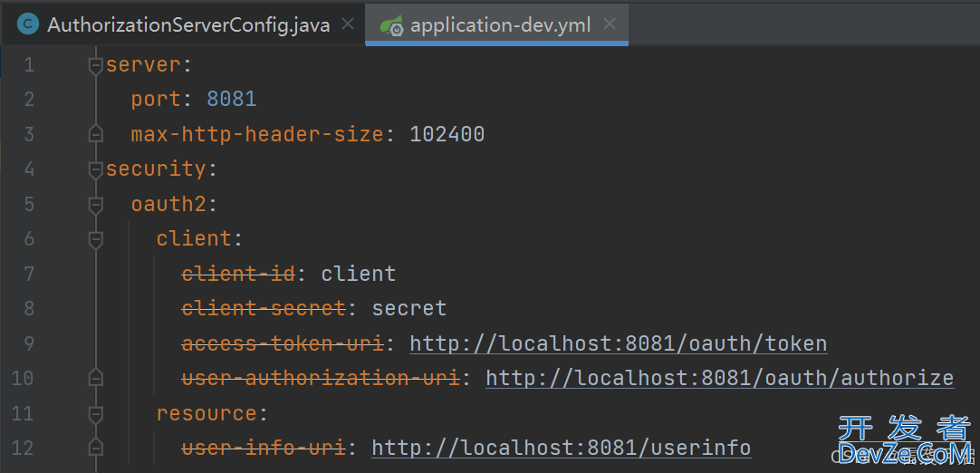980x473 pixels.
Task: Click the 'security' key
Action: click(x=157, y=169)
